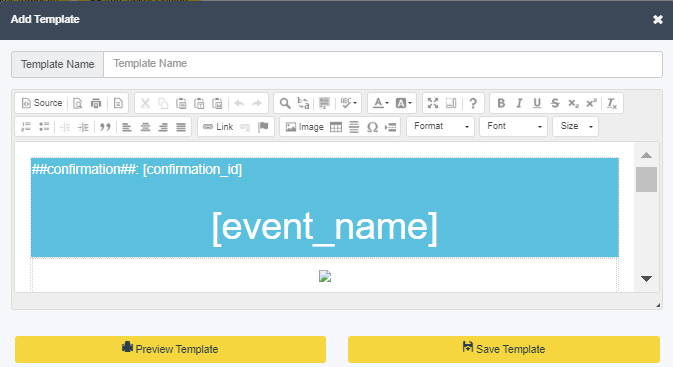Click the Replace icon
This screenshot has height=367, width=673.
pyautogui.click(x=303, y=103)
